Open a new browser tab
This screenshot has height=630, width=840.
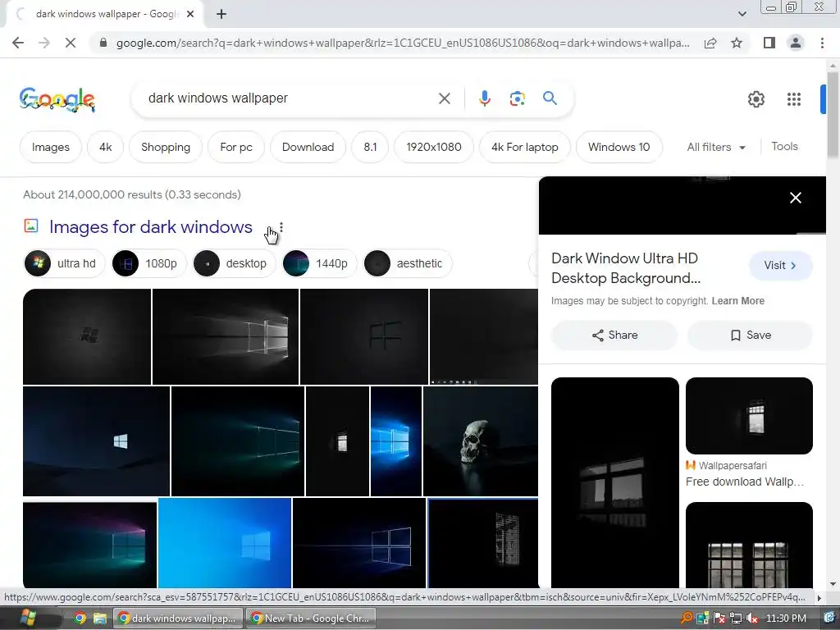tap(221, 14)
